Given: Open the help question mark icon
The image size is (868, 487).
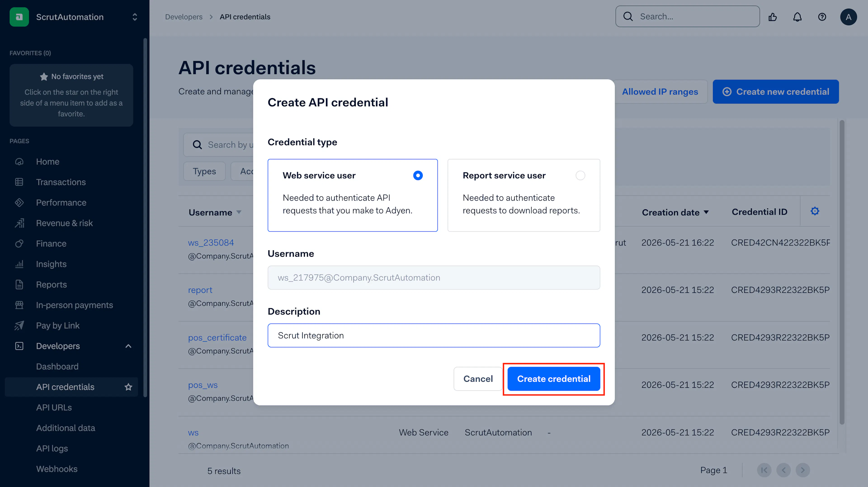Looking at the screenshot, I should 822,17.
